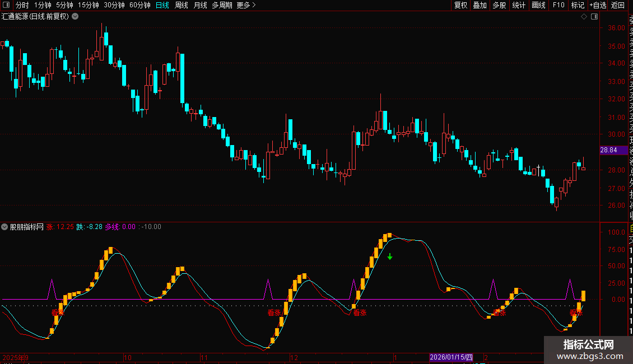Select the 30分钟 period
Screen dimensions: 633x364
pos(114,5)
